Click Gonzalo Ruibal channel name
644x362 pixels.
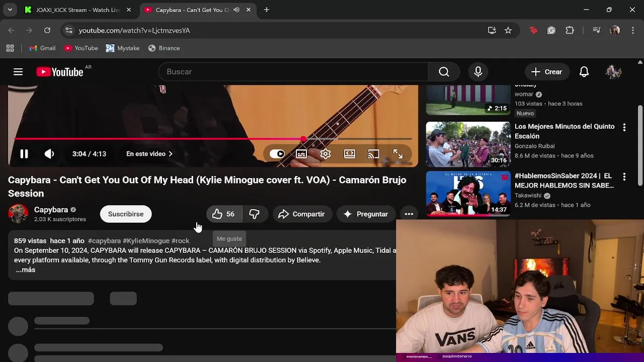534,146
